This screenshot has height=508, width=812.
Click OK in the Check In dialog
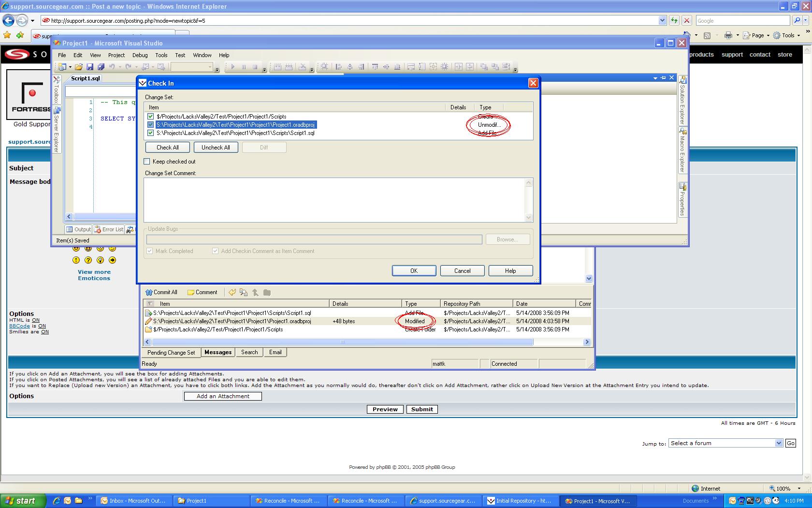click(x=414, y=271)
